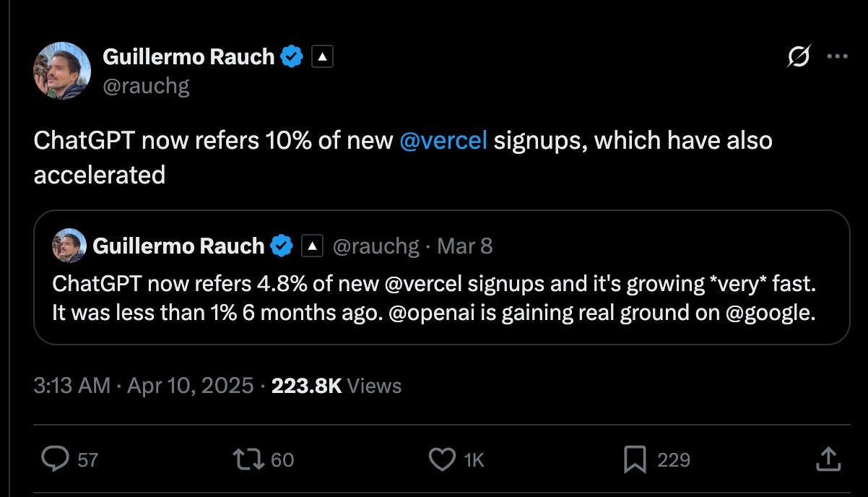Click the Guillermo Rauch name at top
This screenshot has height=497, width=868.
188,56
